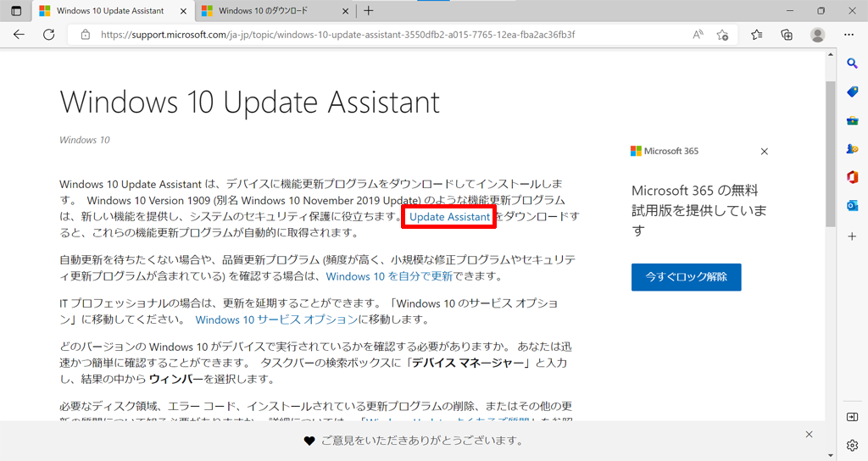The image size is (868, 461).
Task: Go back with the browser back arrow
Action: [19, 34]
